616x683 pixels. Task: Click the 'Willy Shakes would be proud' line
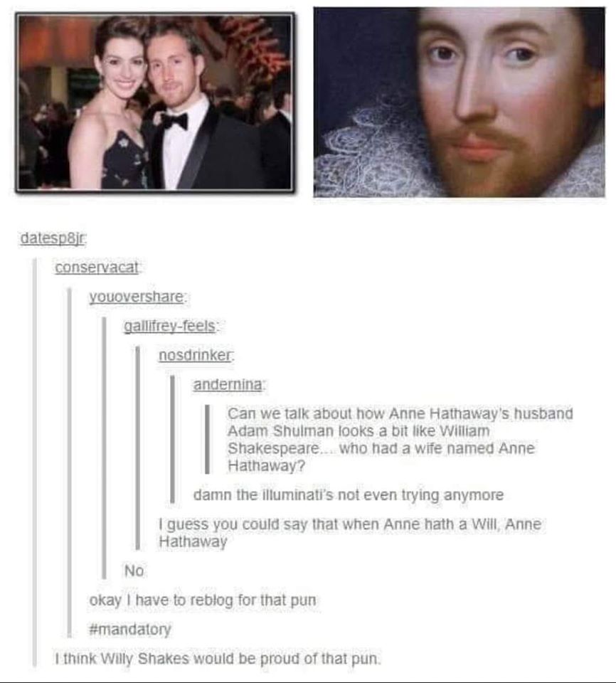point(218,658)
